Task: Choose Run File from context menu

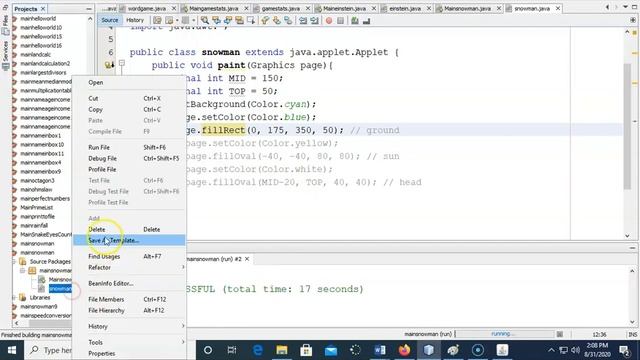Action: pyautogui.click(x=129, y=147)
